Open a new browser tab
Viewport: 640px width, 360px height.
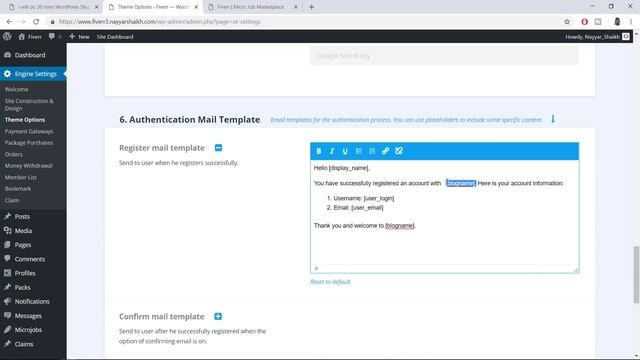pos(311,7)
